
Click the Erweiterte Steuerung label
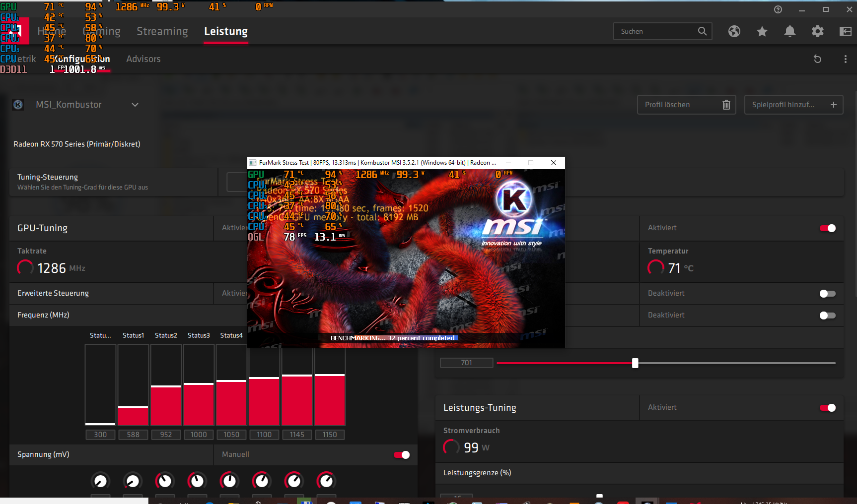53,293
